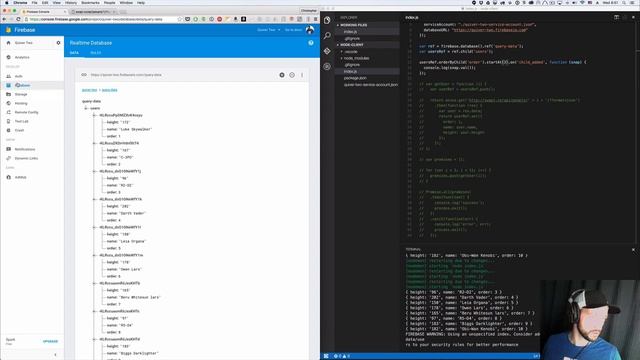
Task: Open the Chrome History menu
Action: [71, 3]
